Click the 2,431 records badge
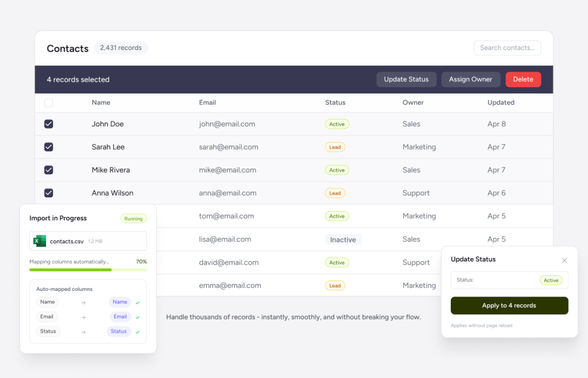Screen dimensions: 588x378 point(121,48)
